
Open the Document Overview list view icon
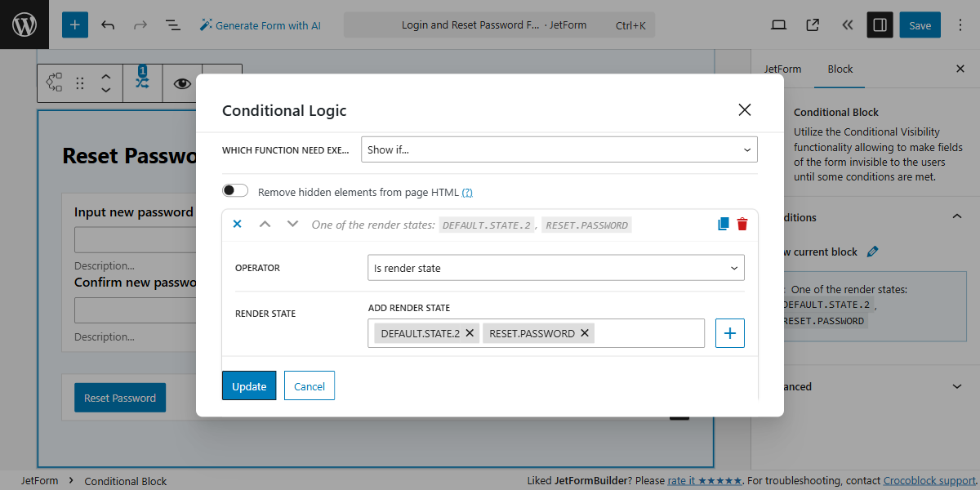coord(173,24)
